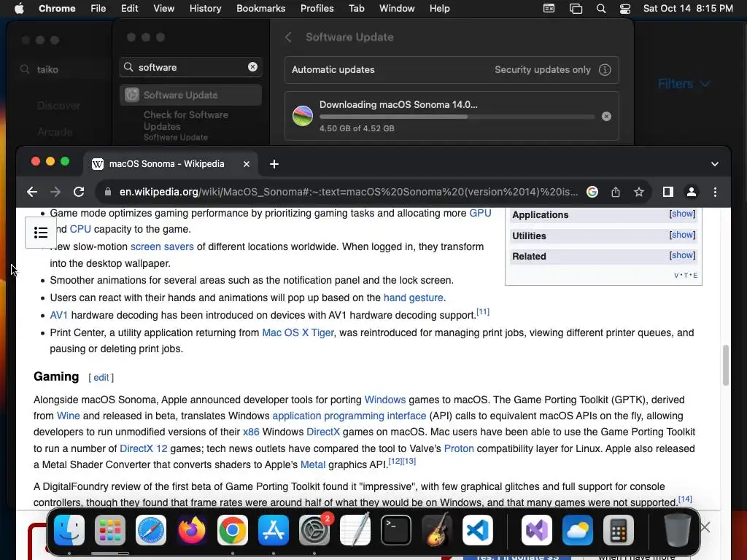The height and width of the screenshot is (560, 747).
Task: Expand the Applications section in navbox
Action: click(682, 214)
